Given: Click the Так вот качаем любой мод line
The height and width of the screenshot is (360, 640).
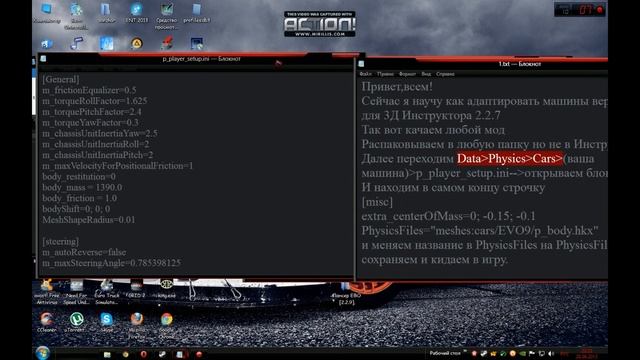Looking at the screenshot, I should [433, 130].
